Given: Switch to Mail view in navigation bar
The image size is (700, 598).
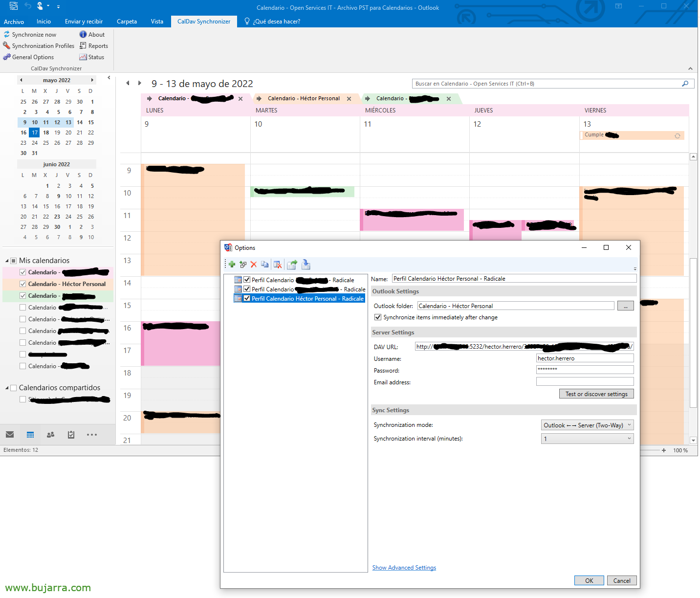Looking at the screenshot, I should click(10, 435).
